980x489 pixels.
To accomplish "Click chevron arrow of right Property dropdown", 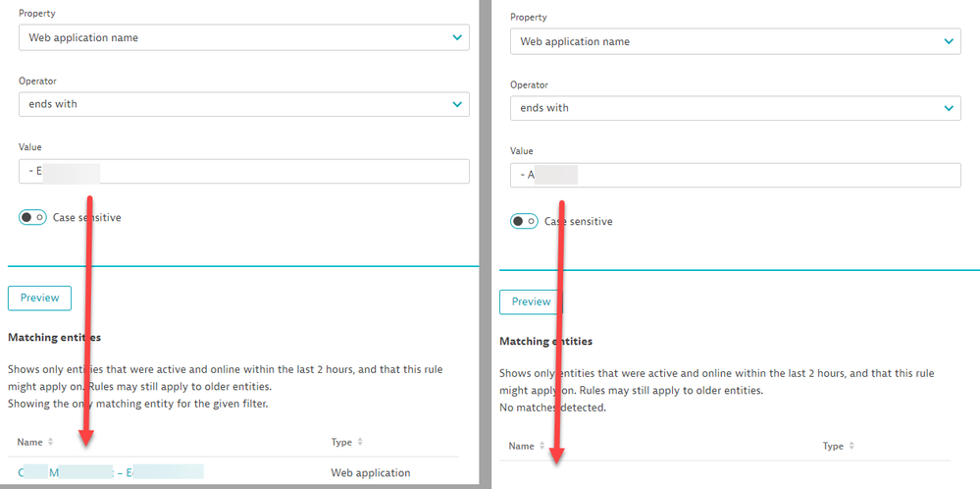I will (948, 41).
